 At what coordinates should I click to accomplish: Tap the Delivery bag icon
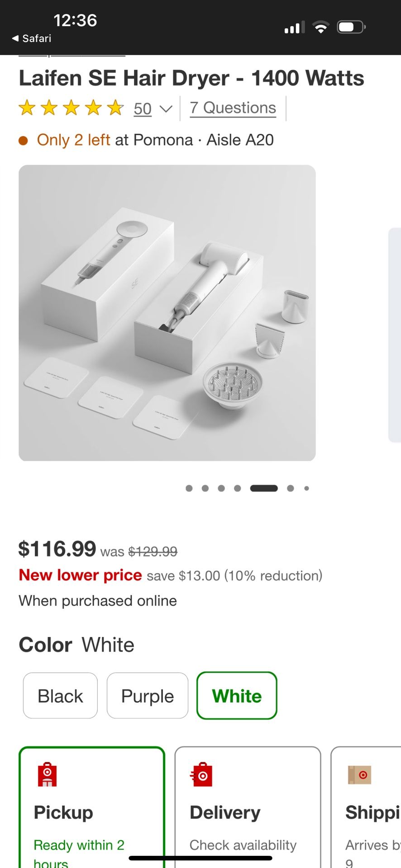[x=202, y=774]
